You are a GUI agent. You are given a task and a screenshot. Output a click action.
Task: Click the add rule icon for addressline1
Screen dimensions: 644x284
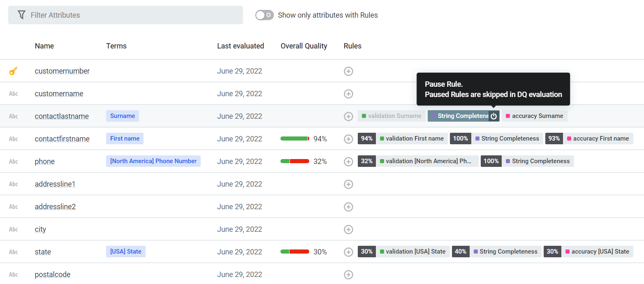[348, 185]
